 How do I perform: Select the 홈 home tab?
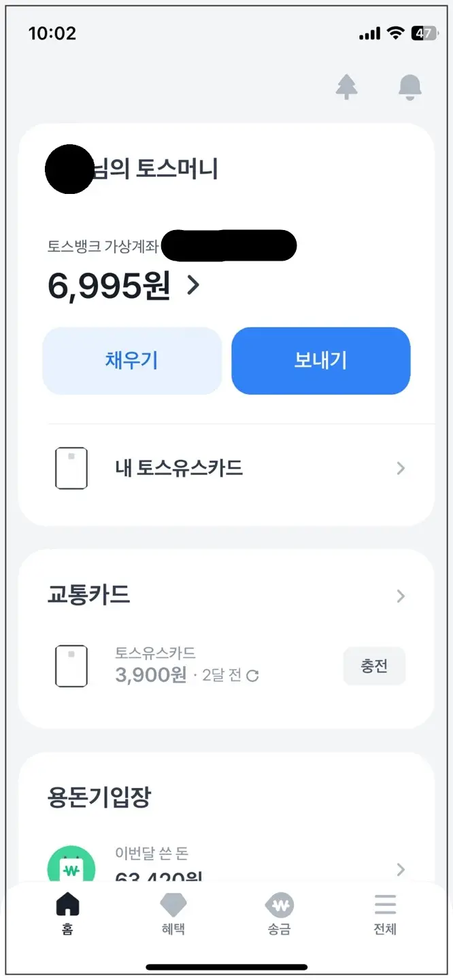tap(69, 906)
